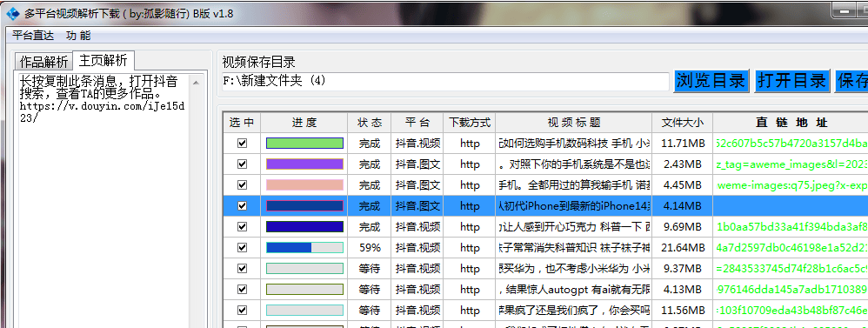Select the title containing 袜子常常消失科普知识

[574, 248]
